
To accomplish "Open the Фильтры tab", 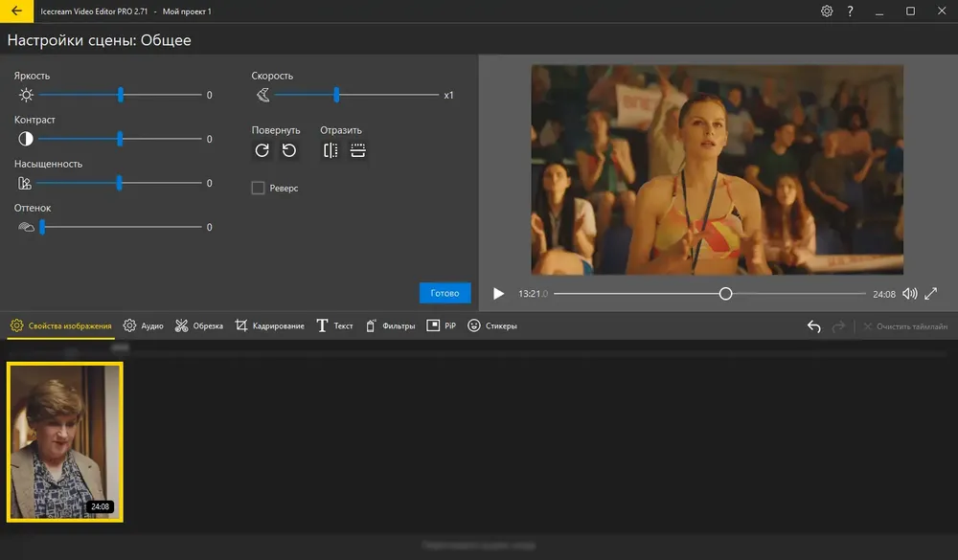I will tap(390, 326).
